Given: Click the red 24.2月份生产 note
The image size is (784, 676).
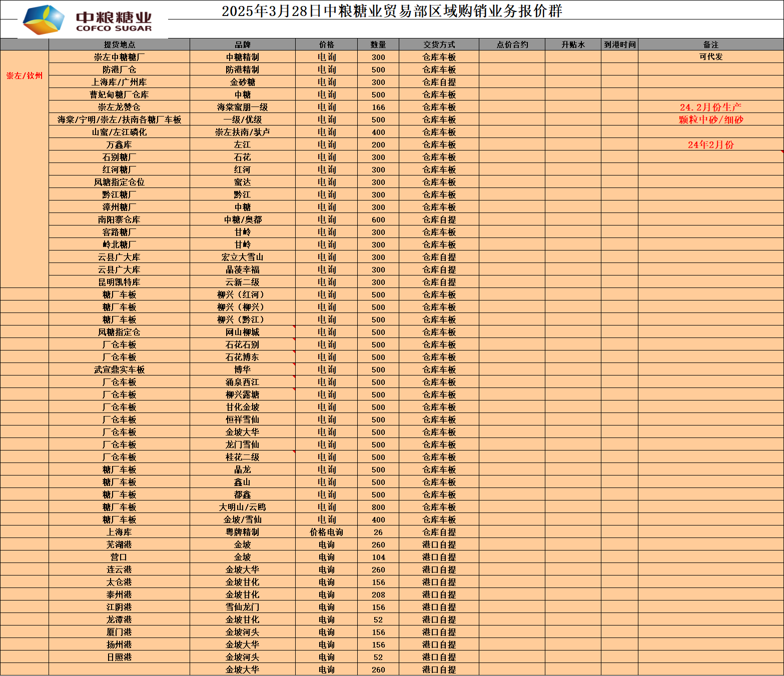Looking at the screenshot, I should [x=710, y=107].
